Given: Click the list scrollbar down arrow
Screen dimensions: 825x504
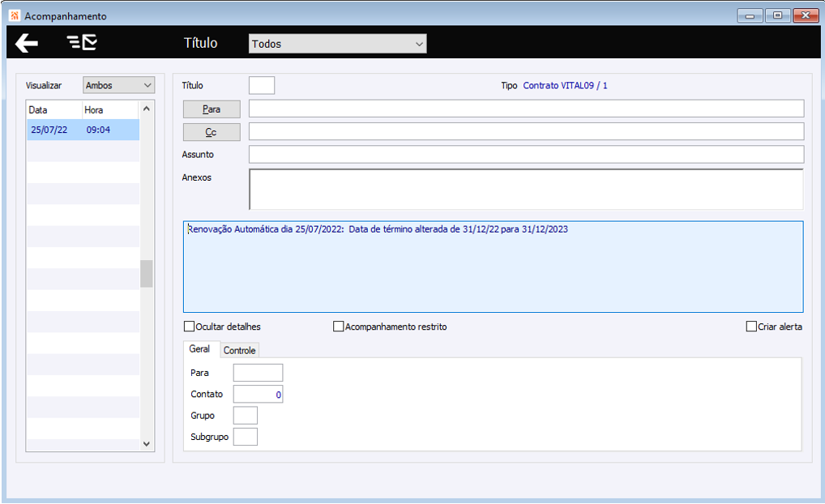Looking at the screenshot, I should pyautogui.click(x=146, y=444).
